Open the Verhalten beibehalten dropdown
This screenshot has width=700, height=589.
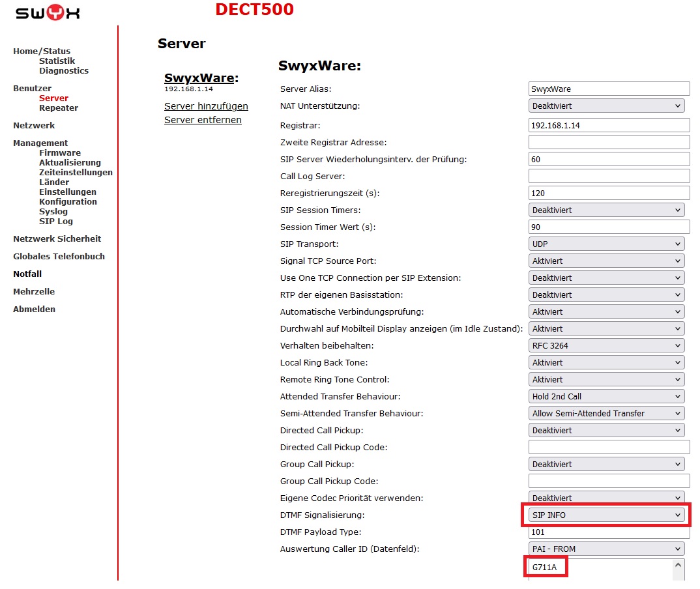click(606, 345)
